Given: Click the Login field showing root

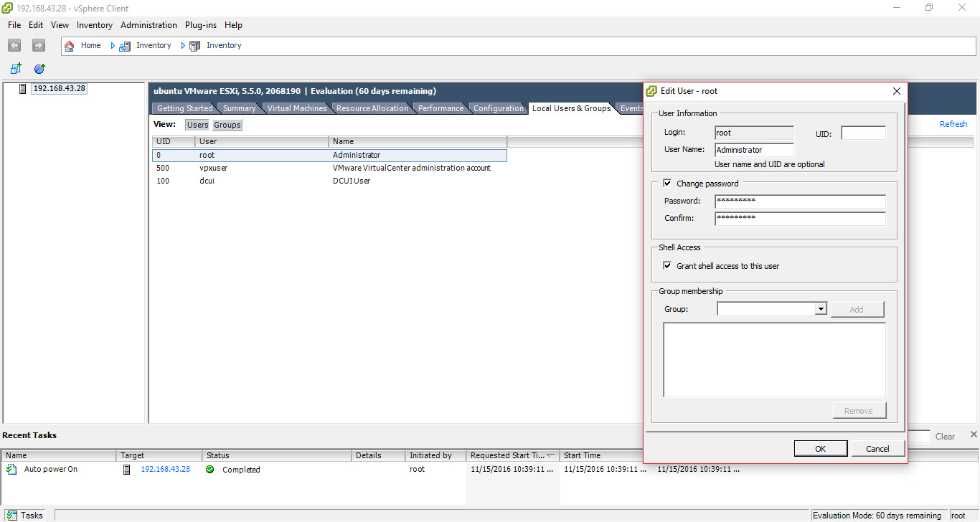Looking at the screenshot, I should pyautogui.click(x=754, y=133).
